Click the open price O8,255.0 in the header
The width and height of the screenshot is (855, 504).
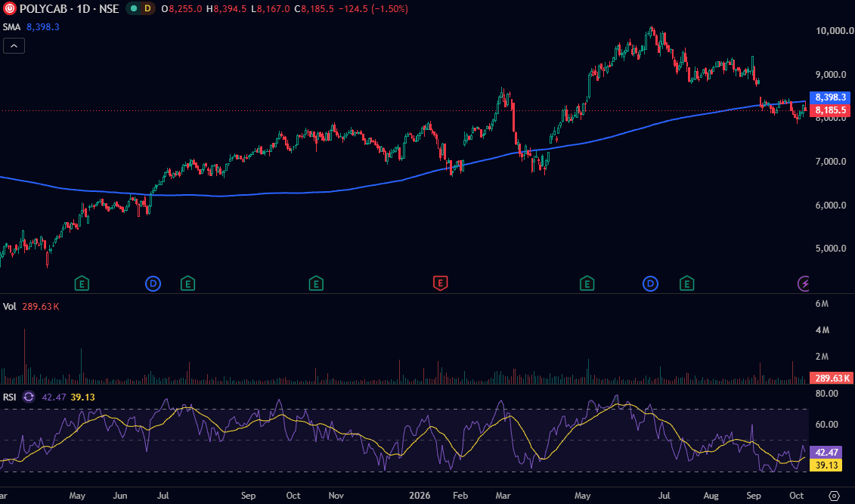[181, 9]
